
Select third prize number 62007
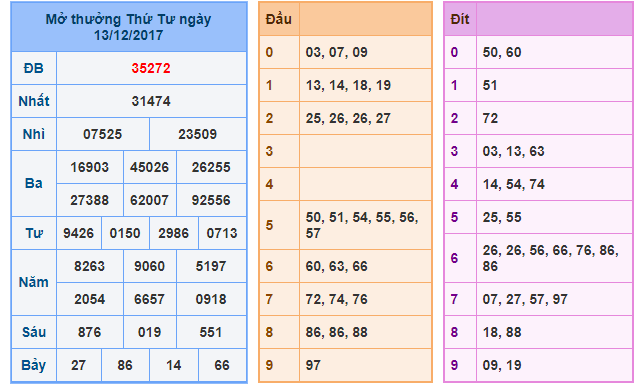click(x=149, y=200)
